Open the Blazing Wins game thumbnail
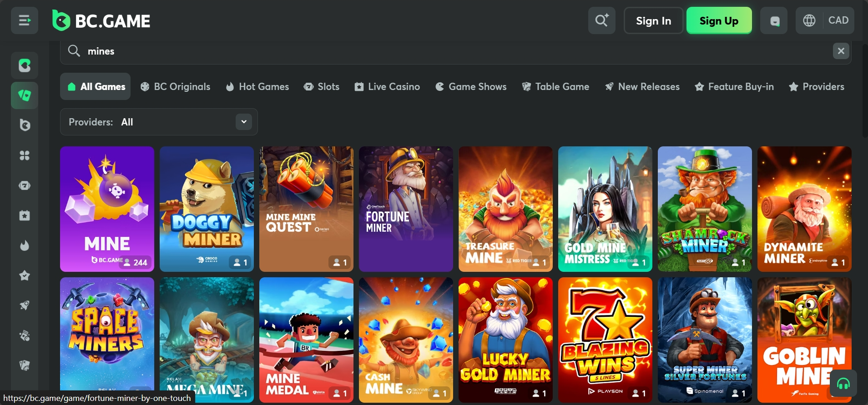The height and width of the screenshot is (405, 868). [x=605, y=340]
